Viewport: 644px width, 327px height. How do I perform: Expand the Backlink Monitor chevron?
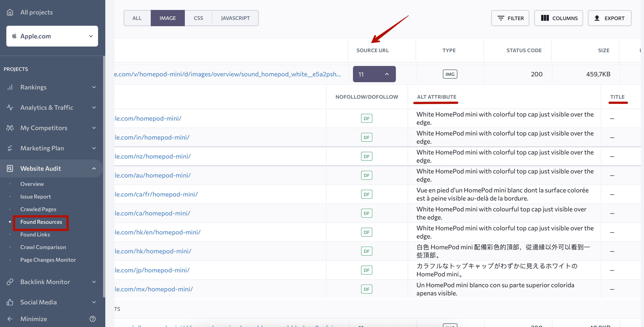pyautogui.click(x=94, y=282)
